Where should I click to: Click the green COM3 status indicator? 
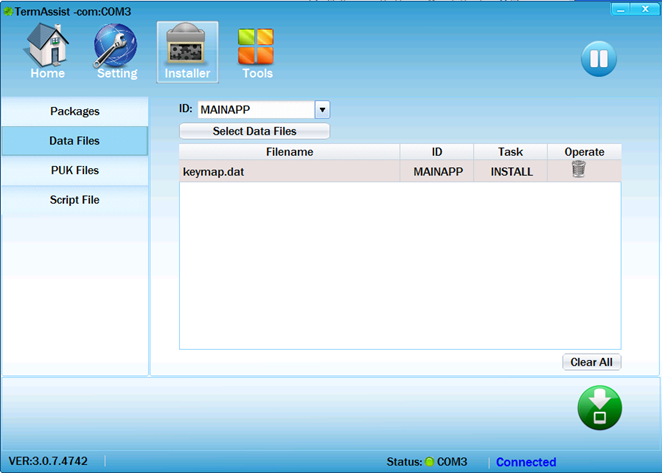point(429,462)
